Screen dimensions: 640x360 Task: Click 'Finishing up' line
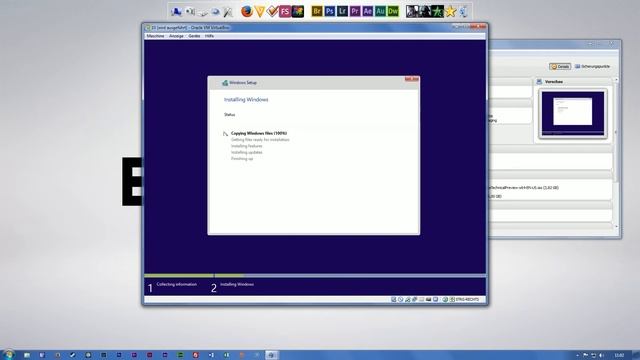pos(242,159)
